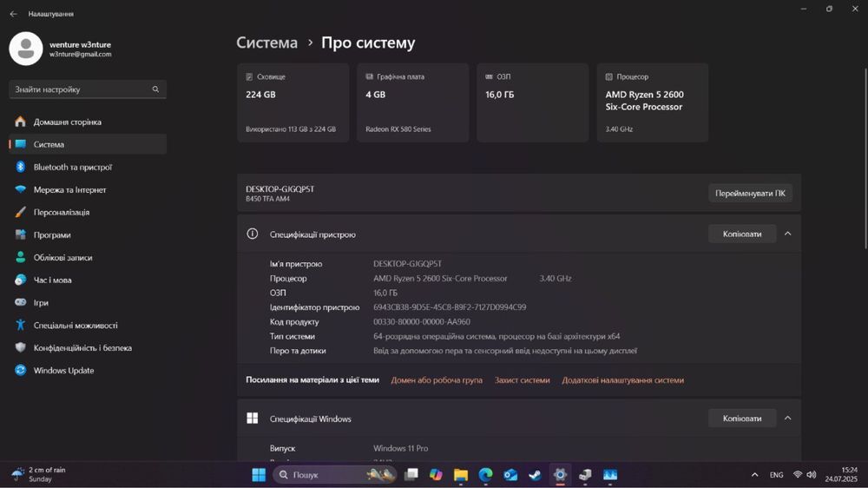Copy device specifications with Копіювати
The image size is (868, 488).
742,234
